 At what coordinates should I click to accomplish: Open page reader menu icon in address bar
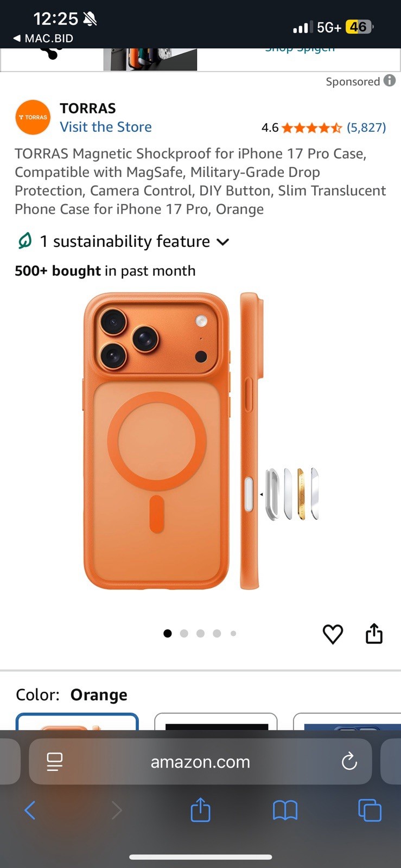pyautogui.click(x=55, y=762)
